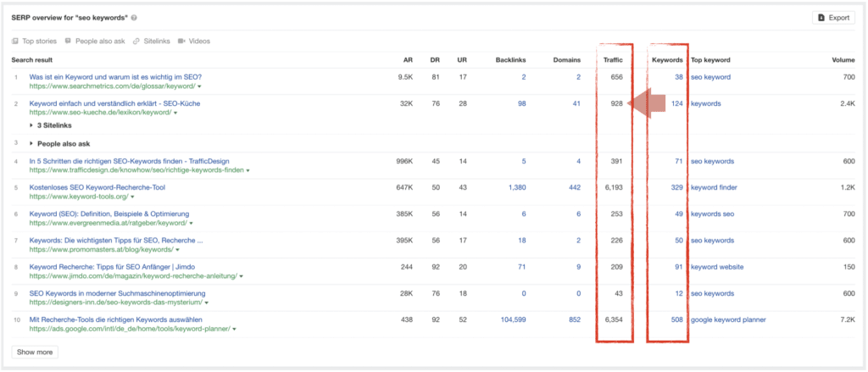Click the Traffic column header

tap(613, 60)
